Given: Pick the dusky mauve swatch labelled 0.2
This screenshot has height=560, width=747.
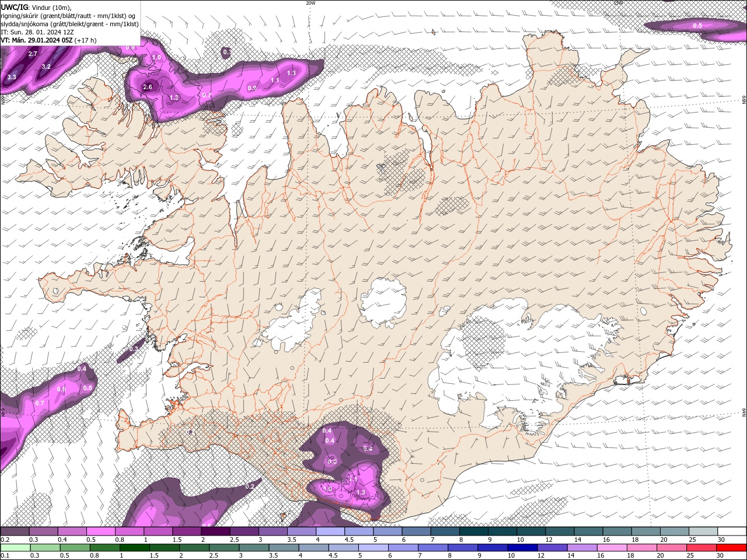Looking at the screenshot, I should pos(15,531).
